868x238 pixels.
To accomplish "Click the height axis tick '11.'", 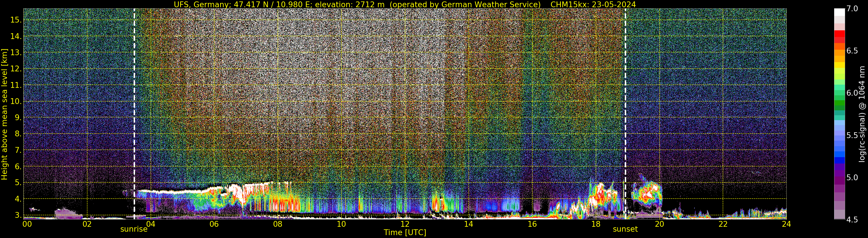I will click(x=16, y=85).
